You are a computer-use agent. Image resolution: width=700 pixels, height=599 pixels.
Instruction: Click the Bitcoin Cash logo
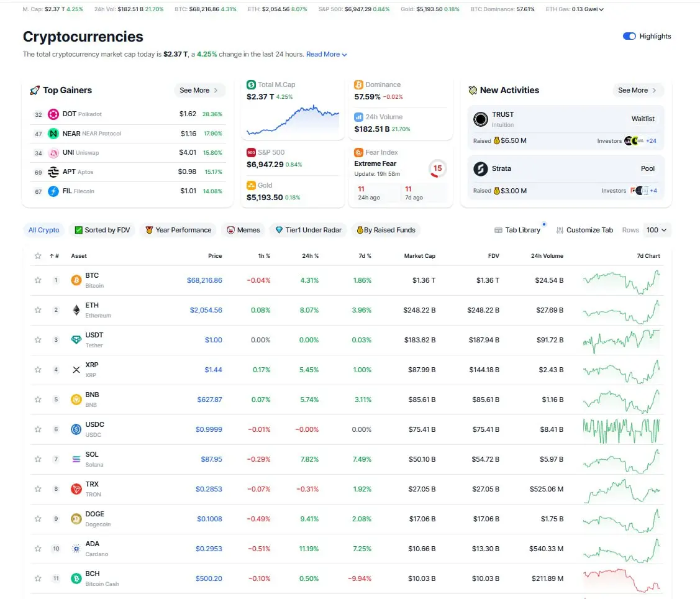click(76, 578)
